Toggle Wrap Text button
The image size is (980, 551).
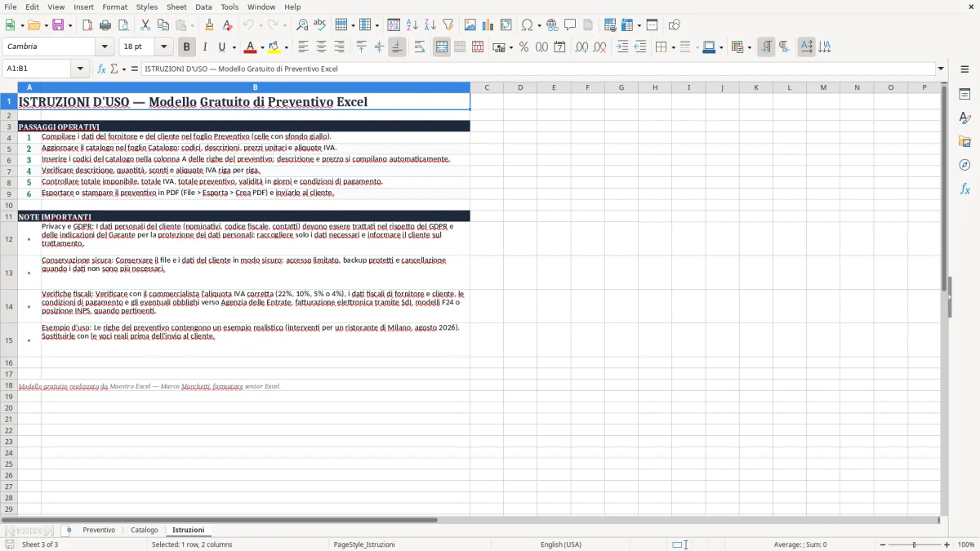420,47
